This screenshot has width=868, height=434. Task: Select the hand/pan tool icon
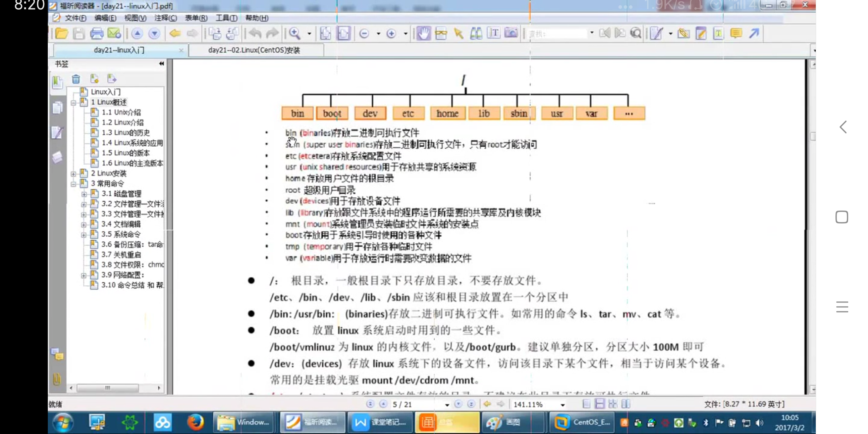(422, 33)
